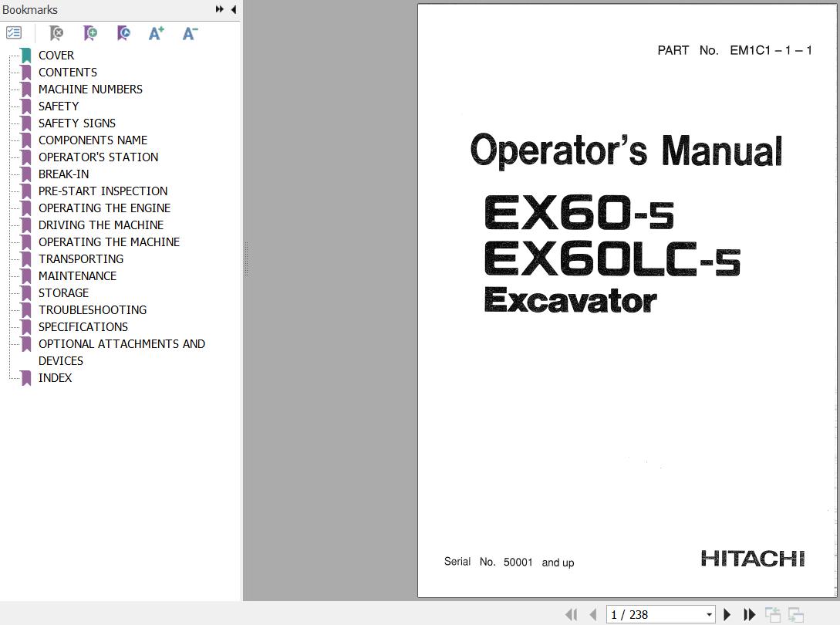Screen dimensions: 840x625
Task: Go to the first page
Action: (x=571, y=614)
